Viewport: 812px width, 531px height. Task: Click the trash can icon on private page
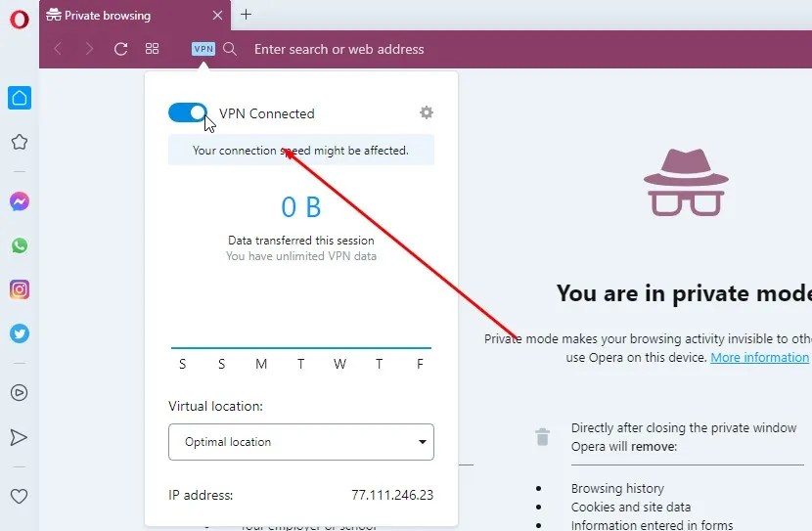542,437
